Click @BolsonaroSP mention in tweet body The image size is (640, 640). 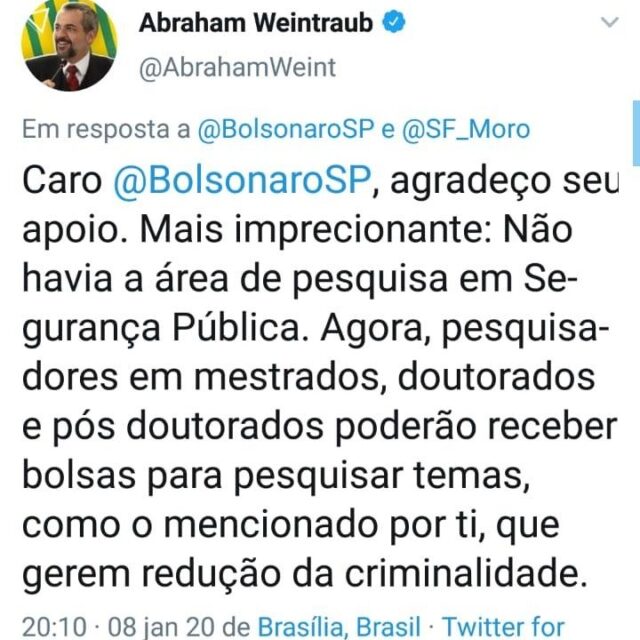coord(242,180)
